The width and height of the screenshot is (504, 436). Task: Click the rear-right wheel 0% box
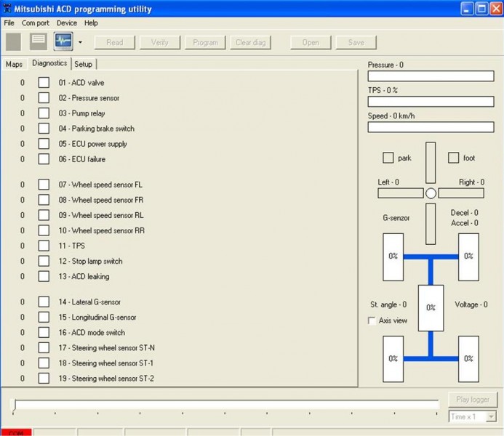(x=468, y=359)
